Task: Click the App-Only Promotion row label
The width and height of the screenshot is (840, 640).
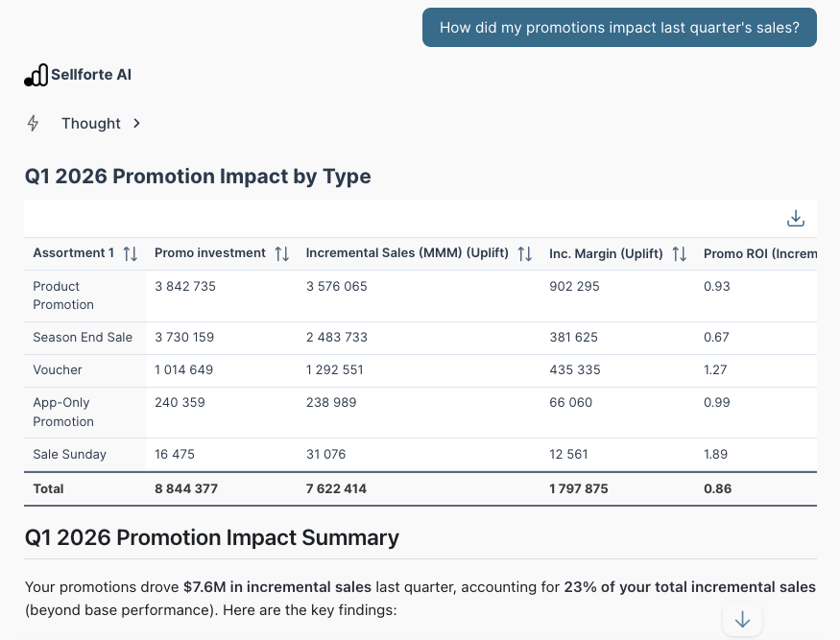Action: click(x=63, y=412)
